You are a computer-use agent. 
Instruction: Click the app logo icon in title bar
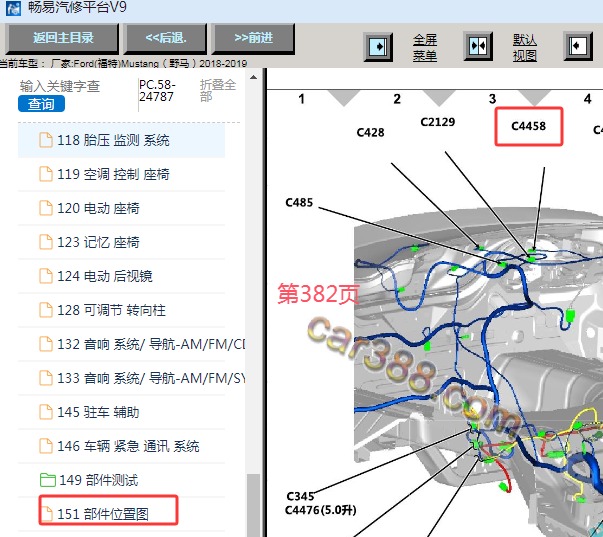click(13, 8)
